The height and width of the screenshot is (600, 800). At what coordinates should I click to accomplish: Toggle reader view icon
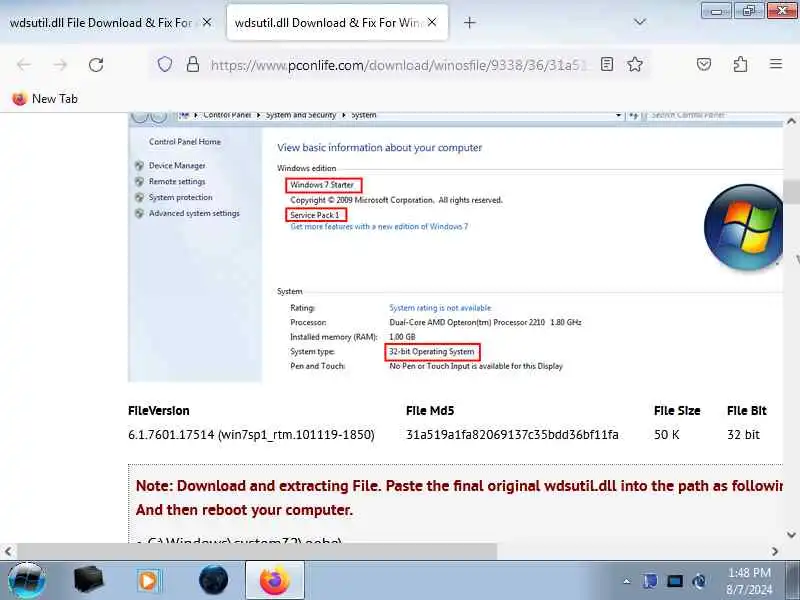click(x=607, y=64)
